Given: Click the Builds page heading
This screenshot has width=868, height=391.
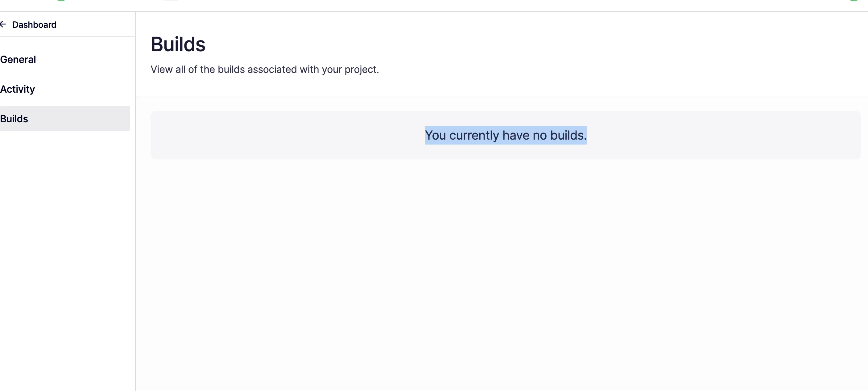Looking at the screenshot, I should (x=178, y=44).
